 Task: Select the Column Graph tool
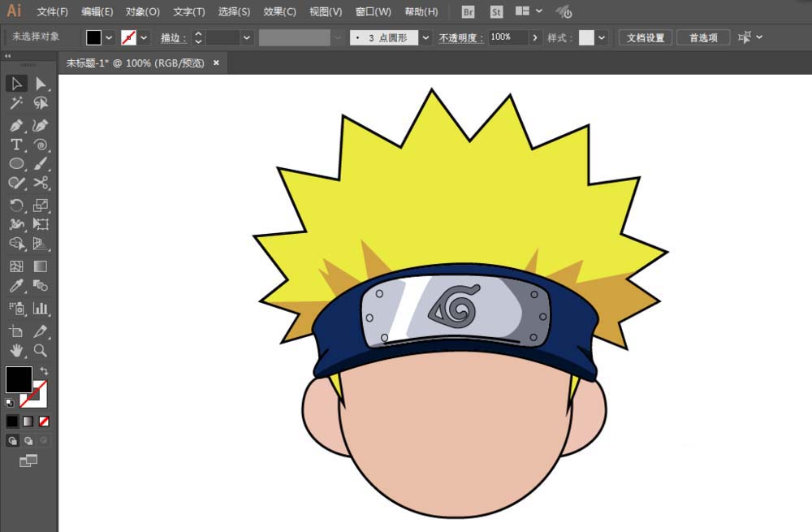(41, 309)
